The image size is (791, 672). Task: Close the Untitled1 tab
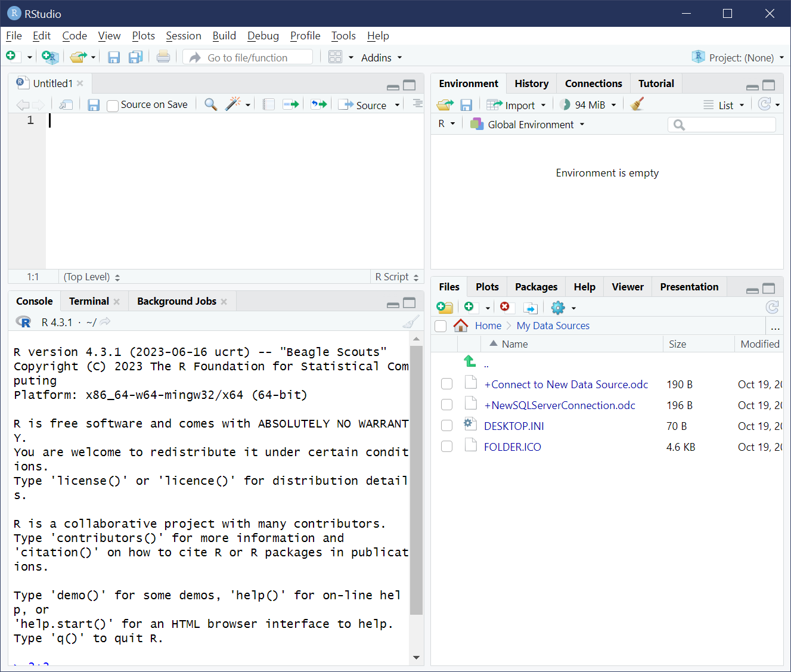(80, 83)
